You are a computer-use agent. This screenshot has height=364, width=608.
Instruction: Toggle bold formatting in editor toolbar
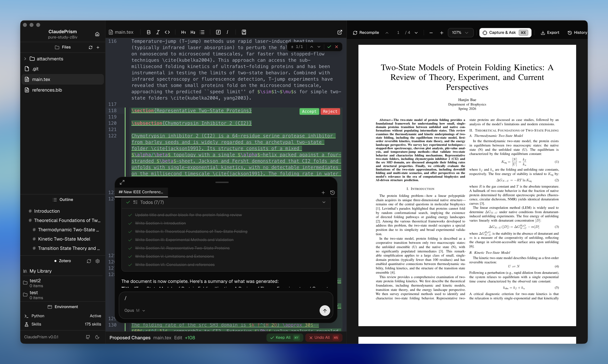149,32
